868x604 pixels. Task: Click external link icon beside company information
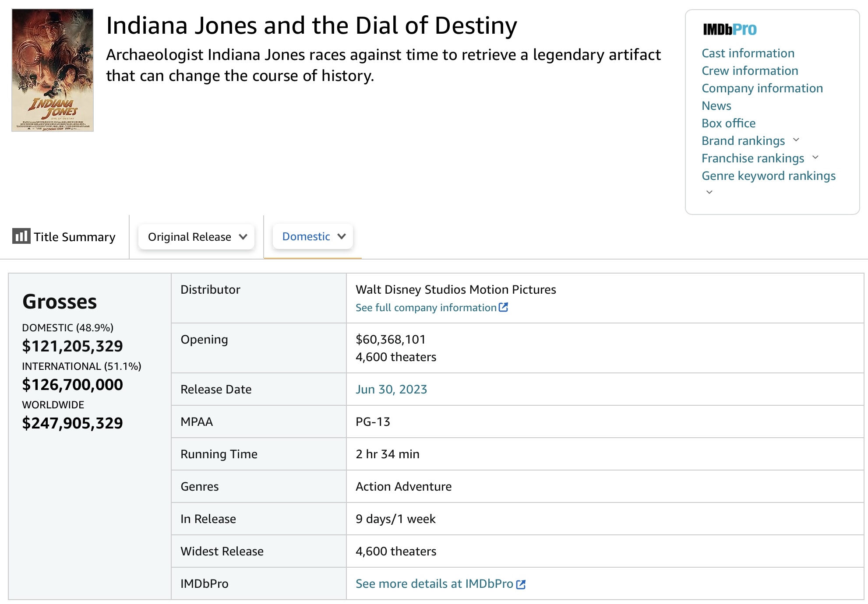[x=504, y=307]
